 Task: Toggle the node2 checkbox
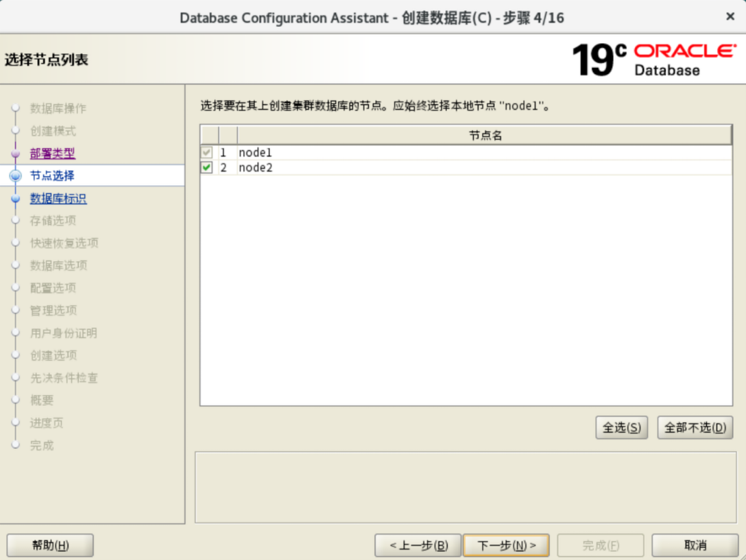pos(207,167)
